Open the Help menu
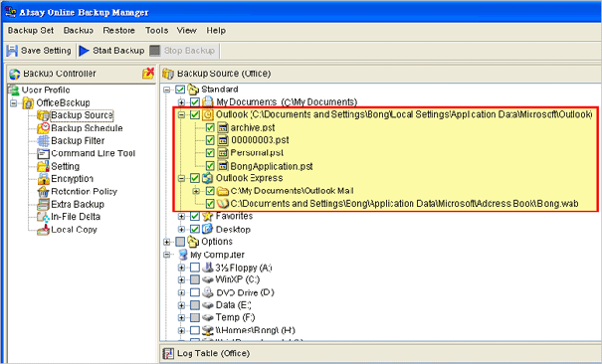This screenshot has height=364, width=602. (x=216, y=30)
